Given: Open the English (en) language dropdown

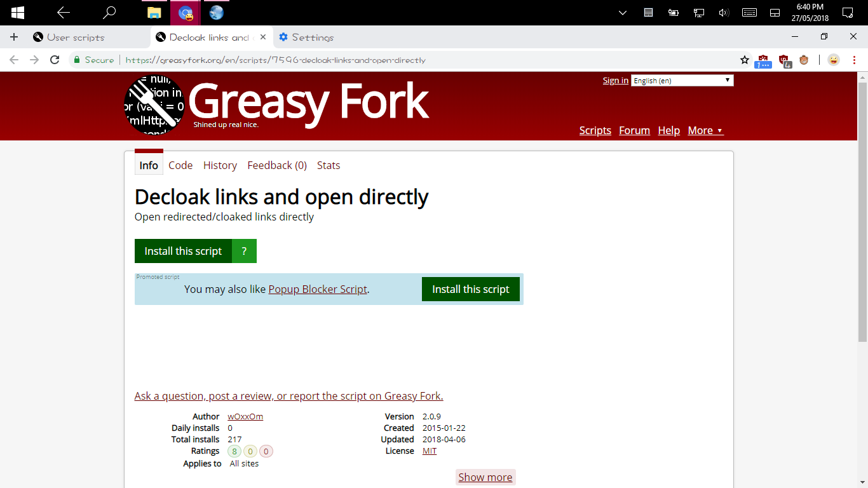Looking at the screenshot, I should (x=682, y=80).
